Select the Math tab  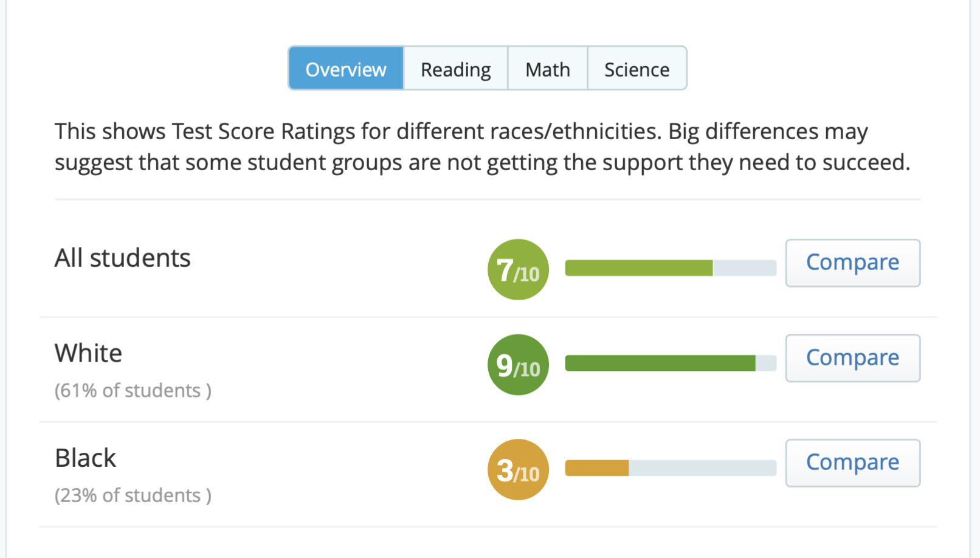[548, 69]
